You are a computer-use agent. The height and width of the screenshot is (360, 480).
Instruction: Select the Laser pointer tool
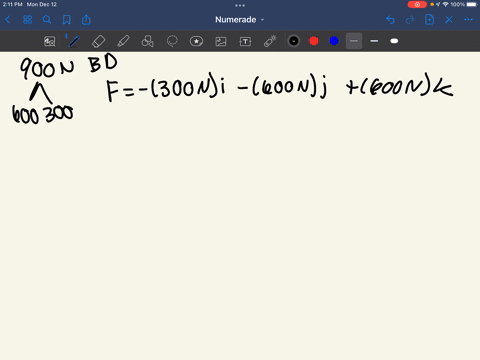(270, 41)
